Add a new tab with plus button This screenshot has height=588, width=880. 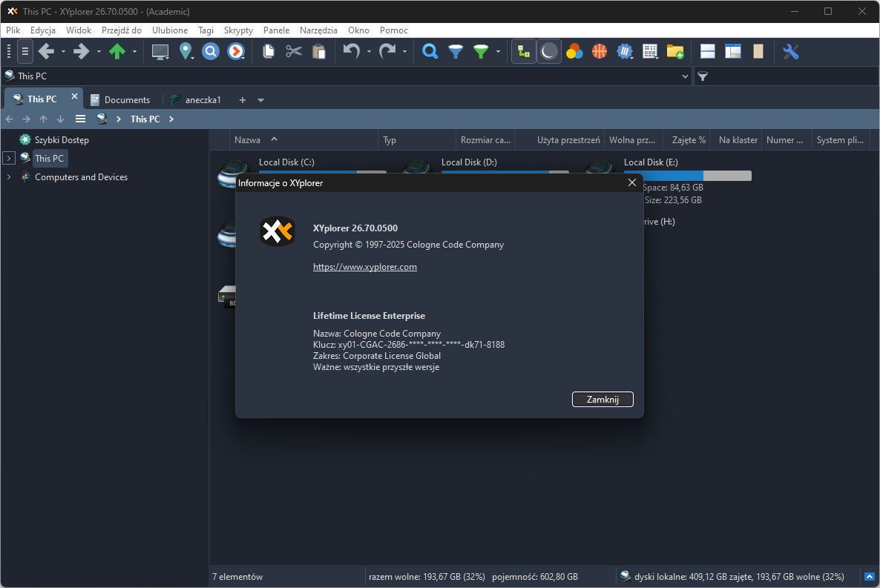243,100
